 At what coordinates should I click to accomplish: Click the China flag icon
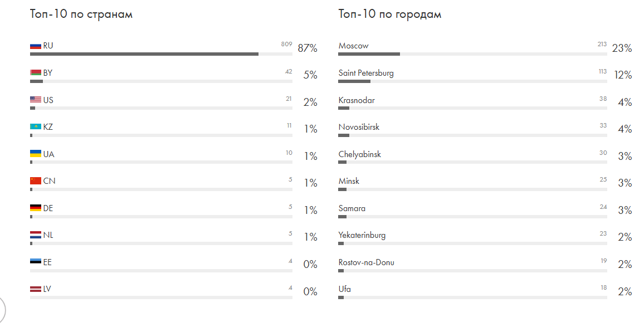click(x=36, y=181)
